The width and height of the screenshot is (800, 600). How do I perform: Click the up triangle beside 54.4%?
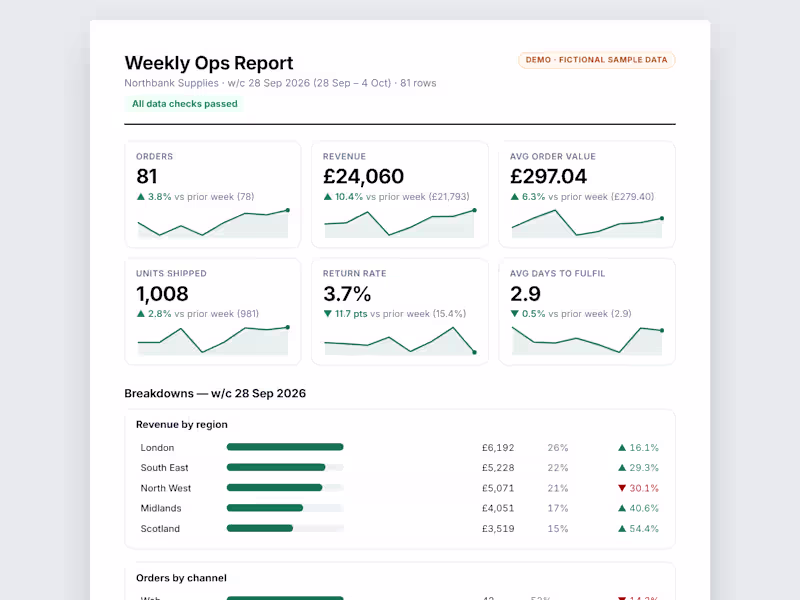pyautogui.click(x=622, y=529)
